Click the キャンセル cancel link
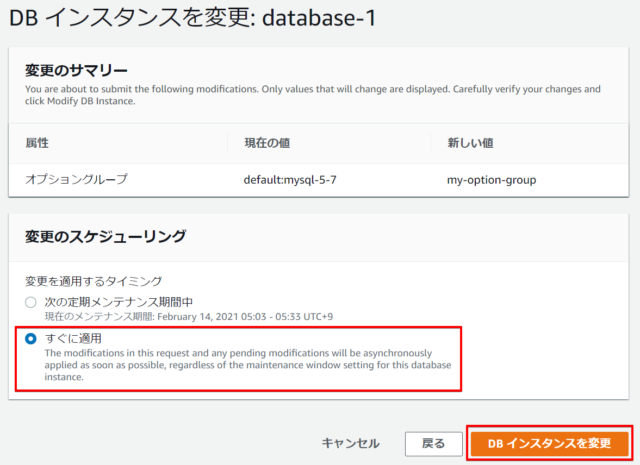640x465 pixels. 351,443
